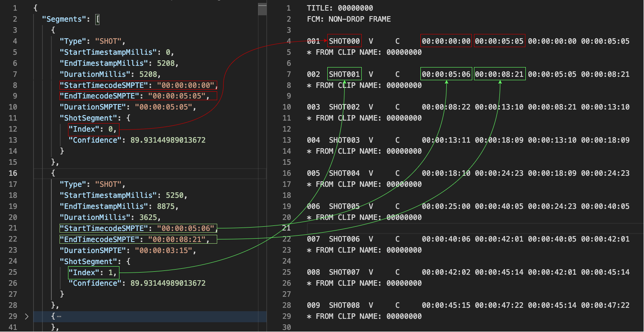The height and width of the screenshot is (332, 644).
Task: Click timecode 00:00:40:06 in EDL event 007
Action: pos(446,239)
